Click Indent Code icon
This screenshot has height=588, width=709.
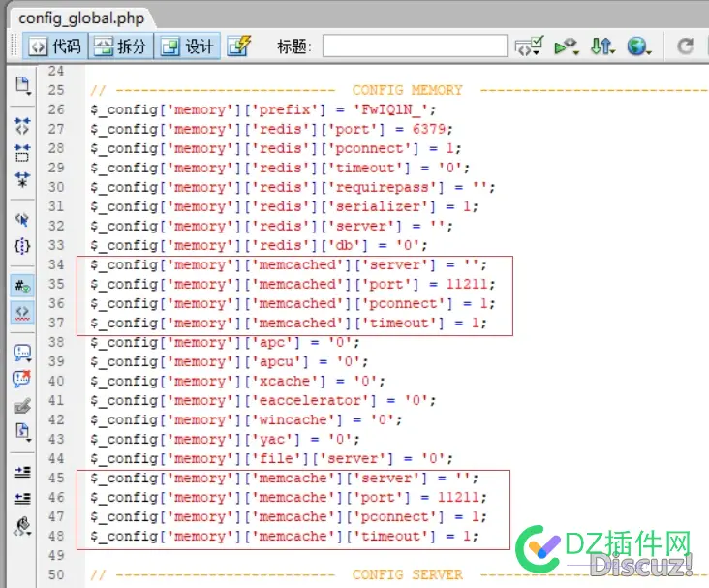(x=22, y=472)
